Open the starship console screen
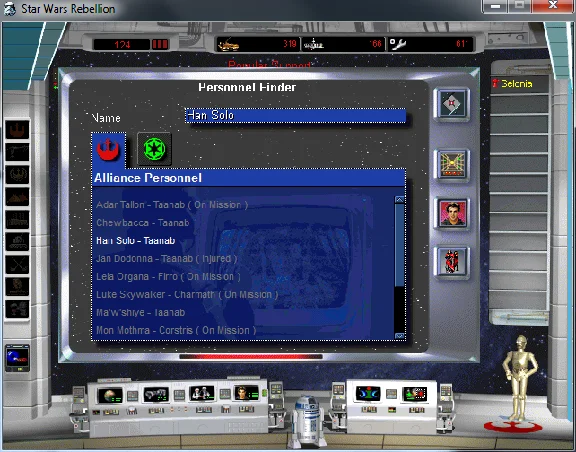Image resolution: width=576 pixels, height=452 pixels. (x=156, y=394)
